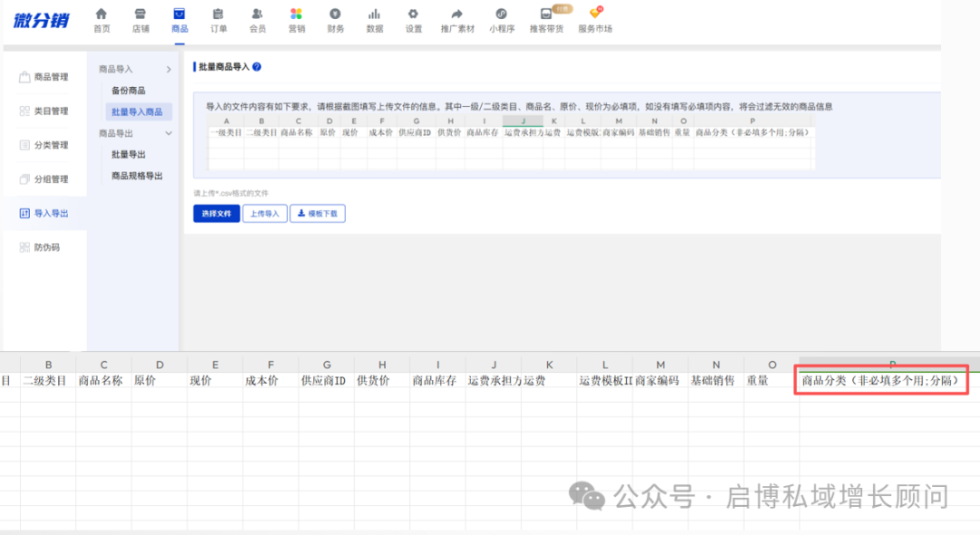Click the 首页 home icon
This screenshot has width=980, height=535.
101,15
